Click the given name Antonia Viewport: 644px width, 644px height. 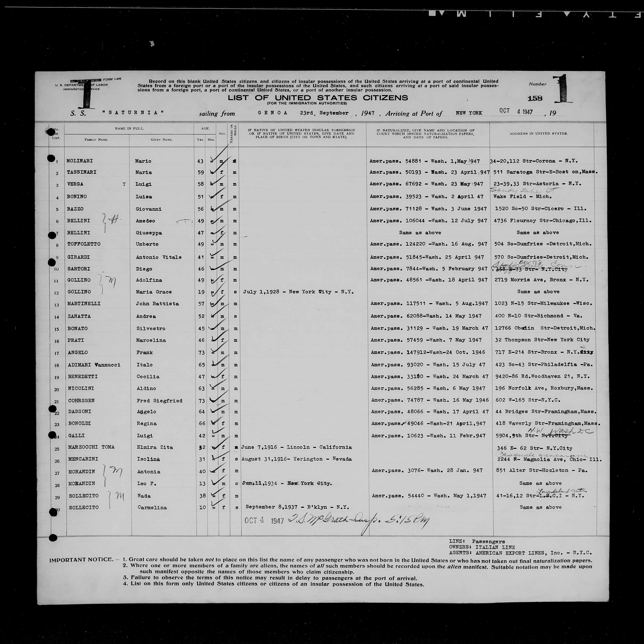tap(149, 472)
